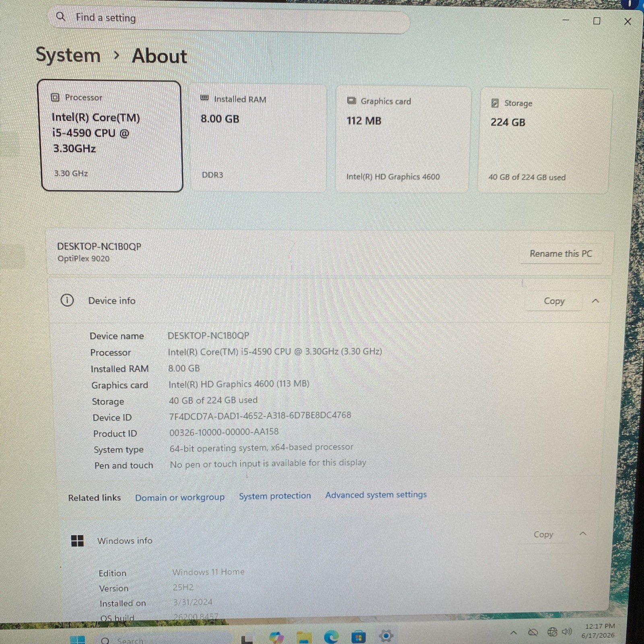Image resolution: width=644 pixels, height=644 pixels.
Task: Collapse the Windows info section
Action: coord(583,534)
